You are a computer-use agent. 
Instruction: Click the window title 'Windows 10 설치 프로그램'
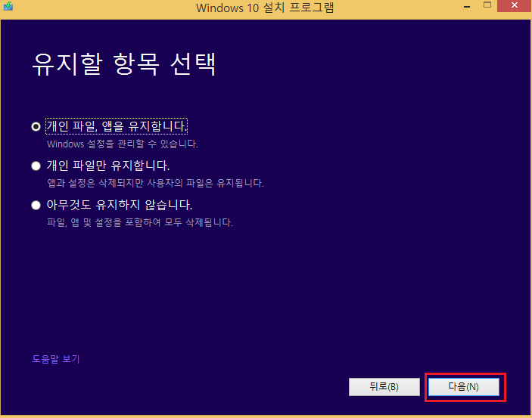click(265, 8)
